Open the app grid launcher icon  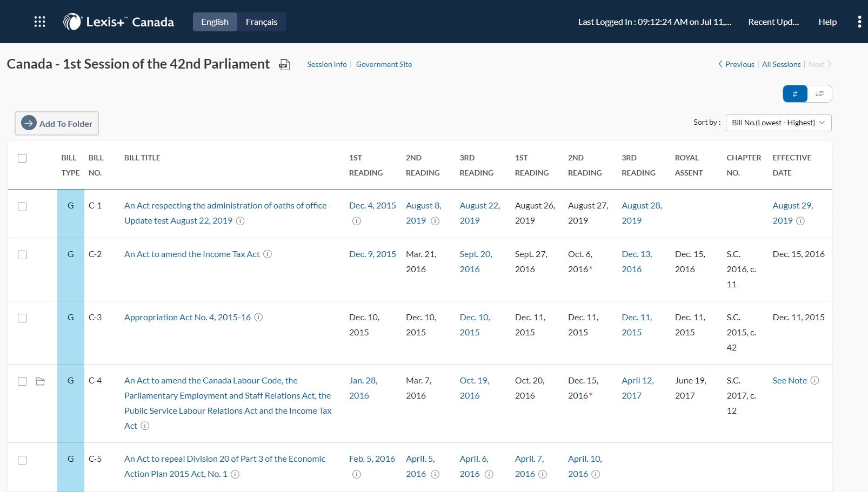pyautogui.click(x=39, y=22)
